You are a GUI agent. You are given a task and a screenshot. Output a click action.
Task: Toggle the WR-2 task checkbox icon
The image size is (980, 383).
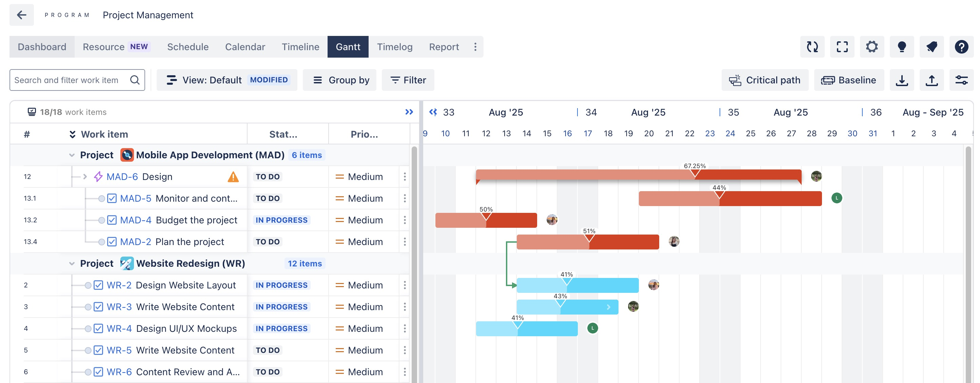(98, 285)
